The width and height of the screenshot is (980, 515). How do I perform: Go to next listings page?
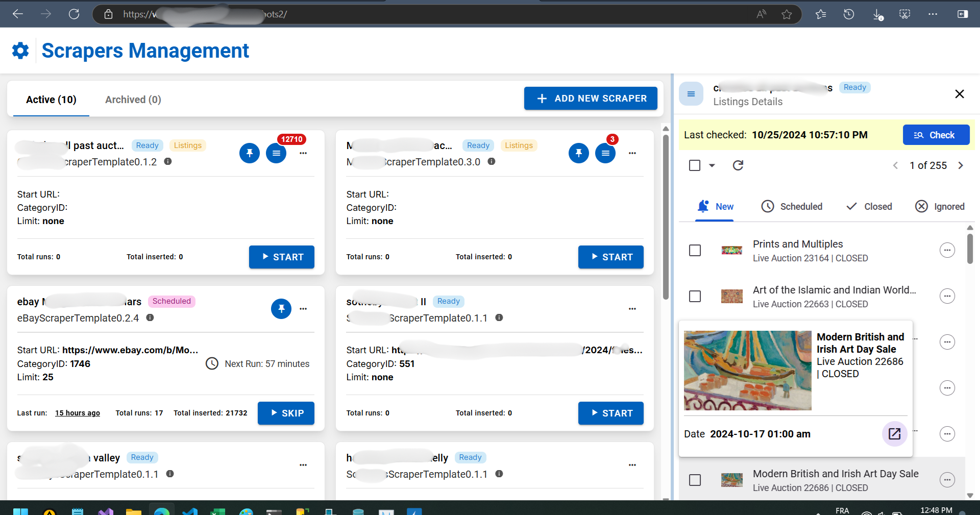pyautogui.click(x=961, y=165)
